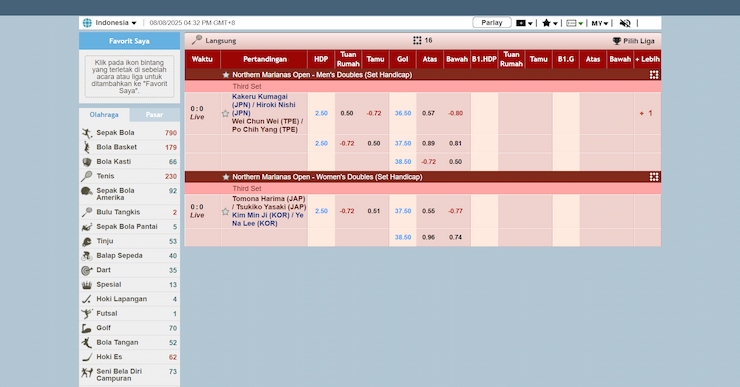740x387 pixels.
Task: Mute sound with the speaker icon
Action: pyautogui.click(x=625, y=23)
